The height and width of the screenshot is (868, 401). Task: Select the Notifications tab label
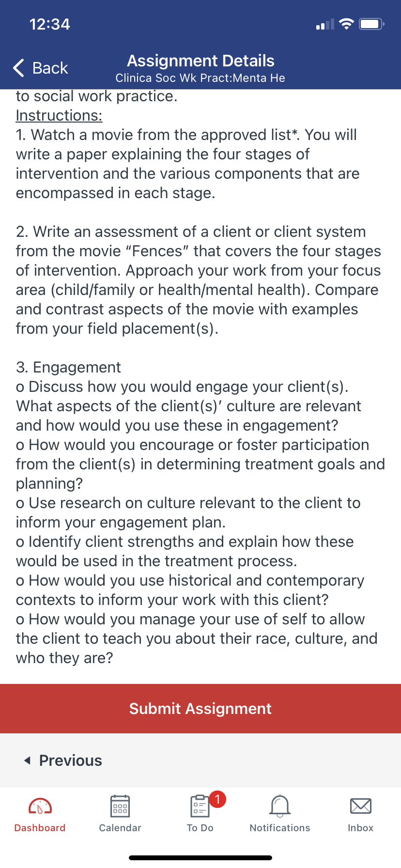280,828
